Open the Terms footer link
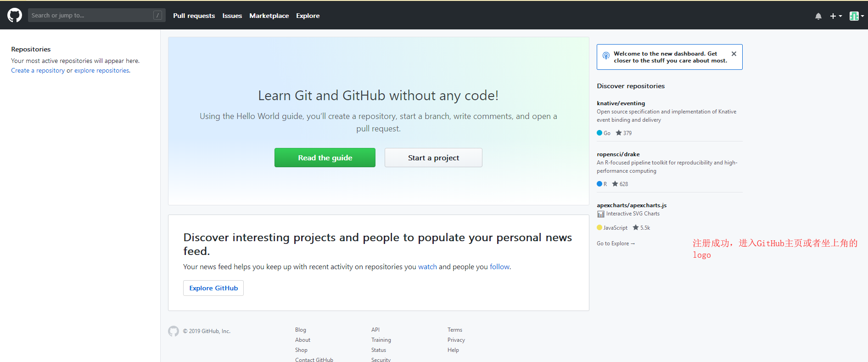The width and height of the screenshot is (868, 362). point(455,330)
